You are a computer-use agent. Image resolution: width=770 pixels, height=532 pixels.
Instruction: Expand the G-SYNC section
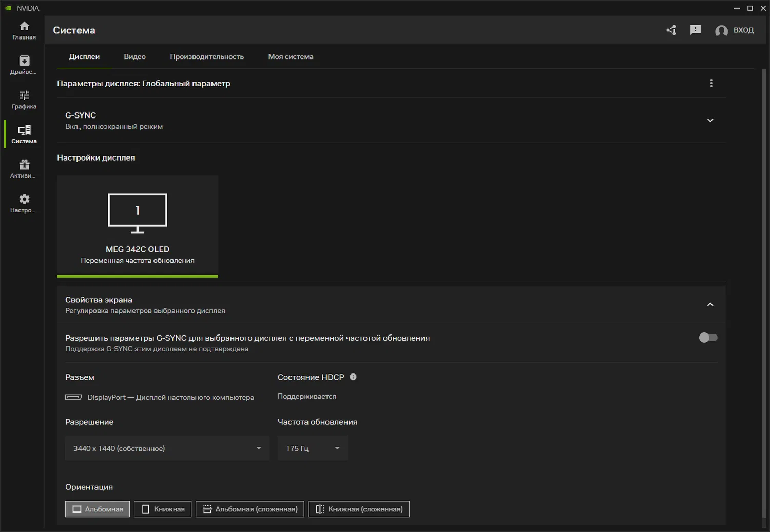[710, 120]
